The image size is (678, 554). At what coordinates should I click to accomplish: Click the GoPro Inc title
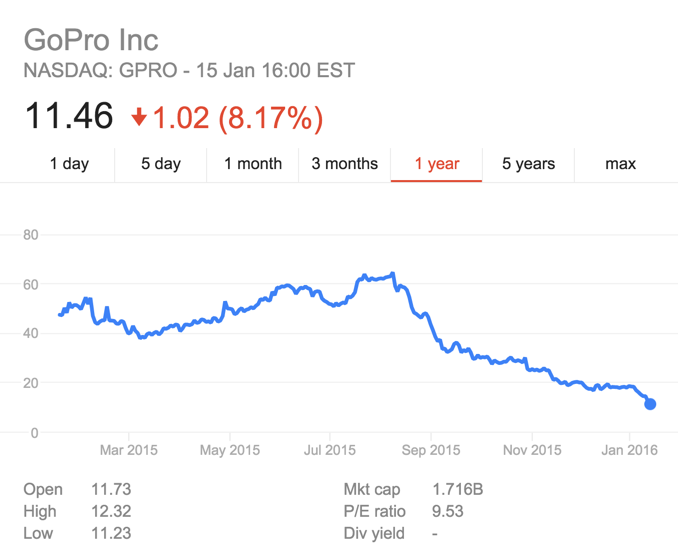91,41
